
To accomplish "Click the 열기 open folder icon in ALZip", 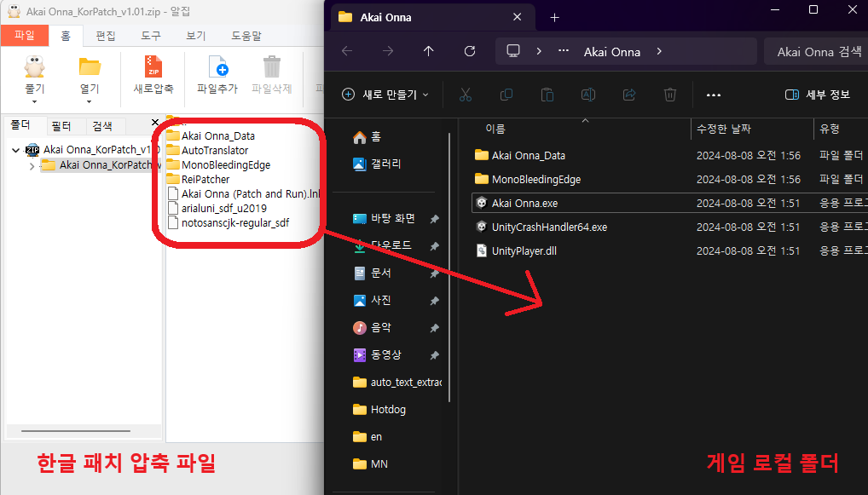I will (90, 67).
